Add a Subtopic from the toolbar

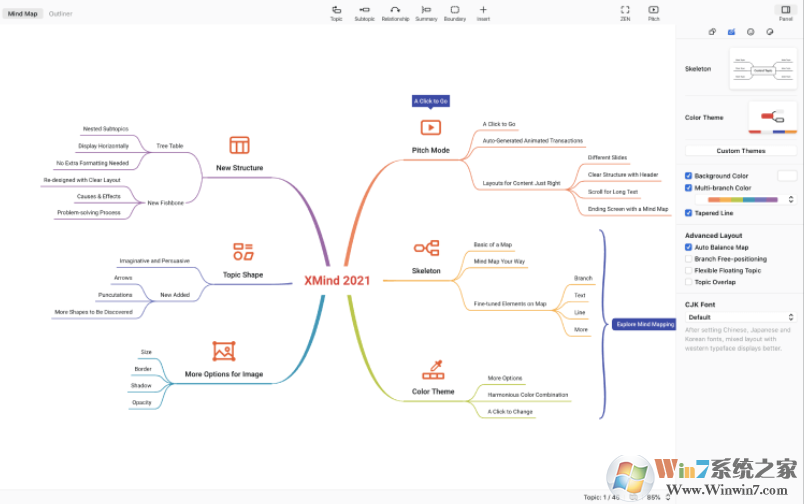click(x=364, y=12)
